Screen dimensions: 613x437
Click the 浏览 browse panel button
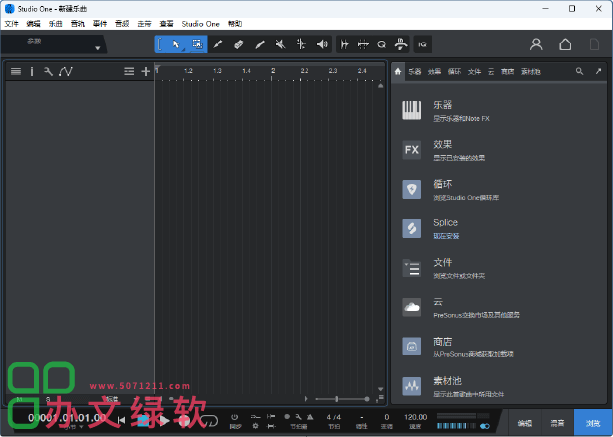(x=593, y=423)
